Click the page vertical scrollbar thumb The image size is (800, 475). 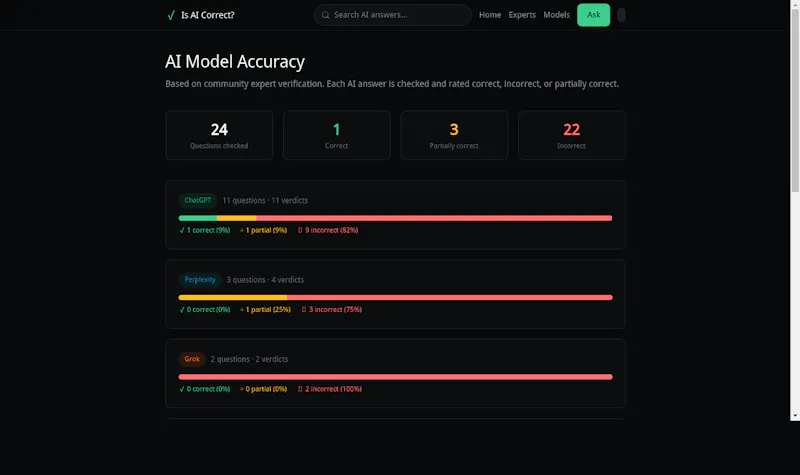[x=795, y=99]
